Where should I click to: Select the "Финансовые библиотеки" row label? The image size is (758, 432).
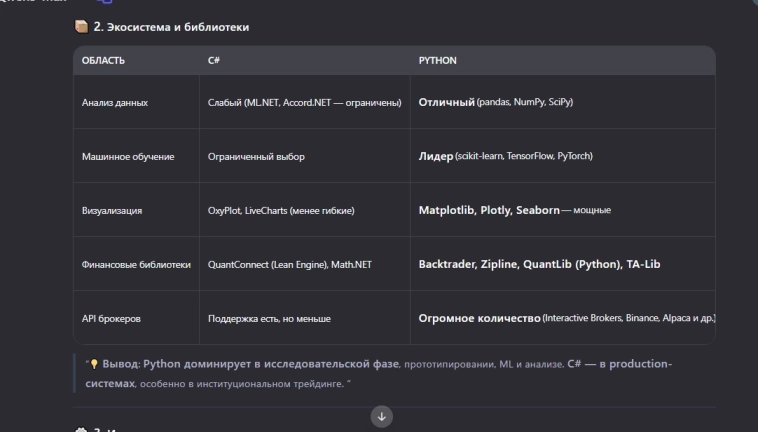[136, 265]
